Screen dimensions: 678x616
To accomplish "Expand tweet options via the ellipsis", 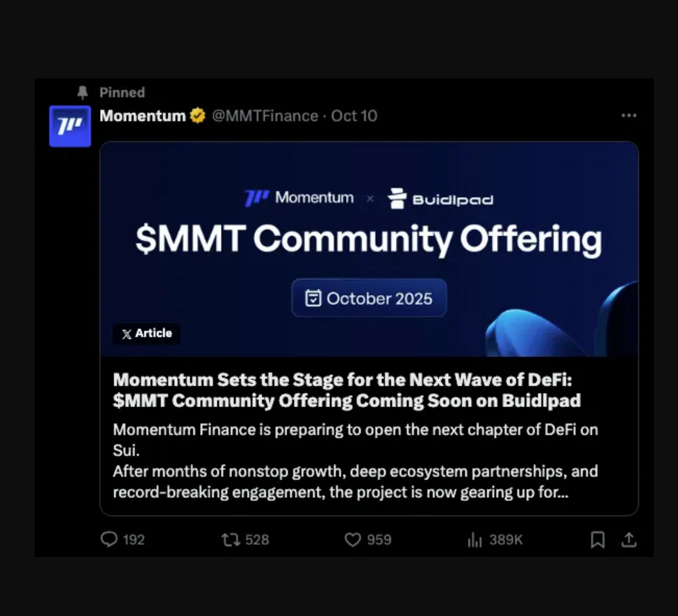I will point(629,116).
